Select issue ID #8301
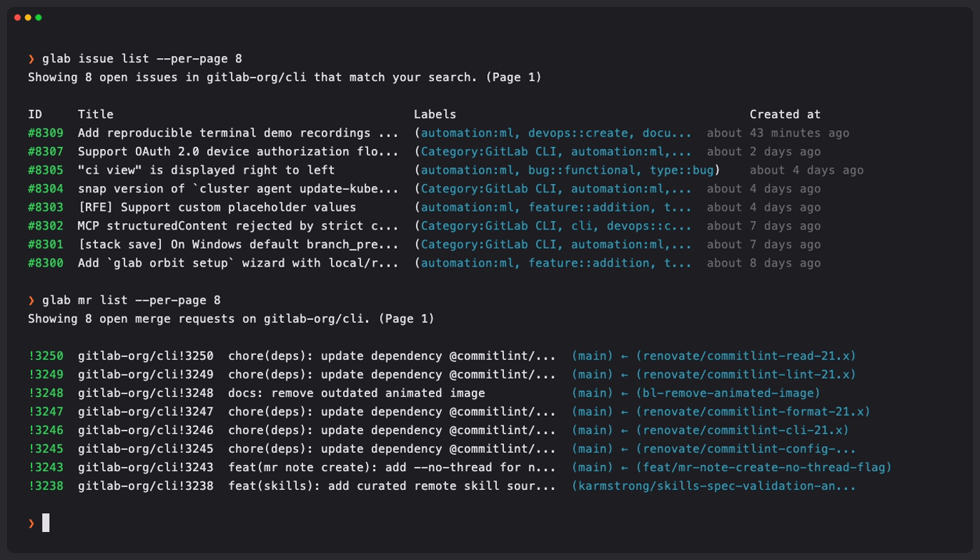The width and height of the screenshot is (980, 560). point(45,244)
